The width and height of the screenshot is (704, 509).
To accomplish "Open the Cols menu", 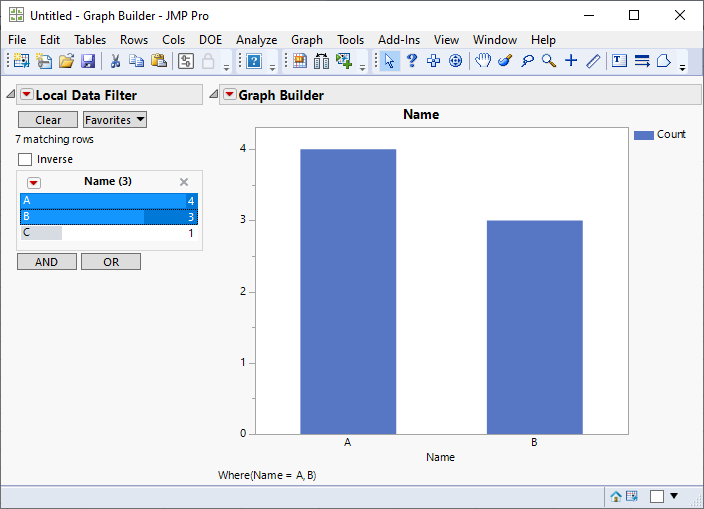I will point(173,40).
